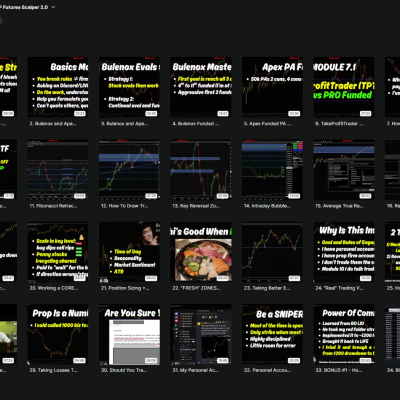Click title '22. "FRESH" ZONES...'
Viewport: 400px width, 400px height.
coord(196,288)
